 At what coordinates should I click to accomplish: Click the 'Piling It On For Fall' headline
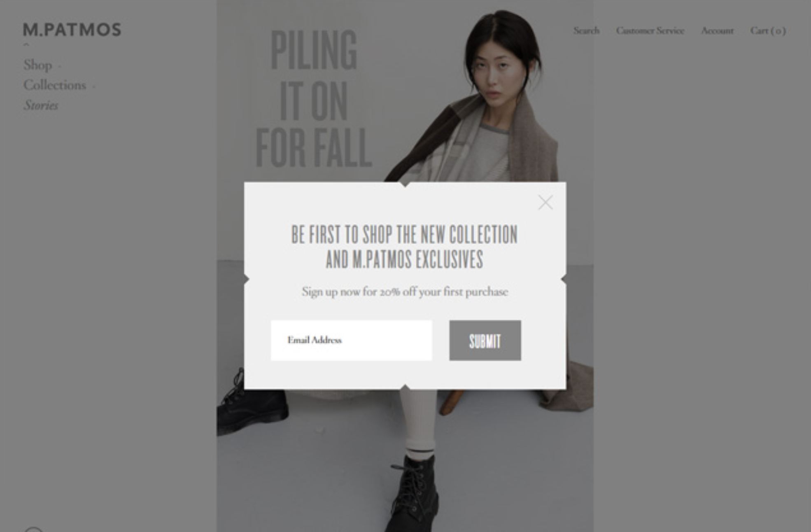(x=314, y=98)
